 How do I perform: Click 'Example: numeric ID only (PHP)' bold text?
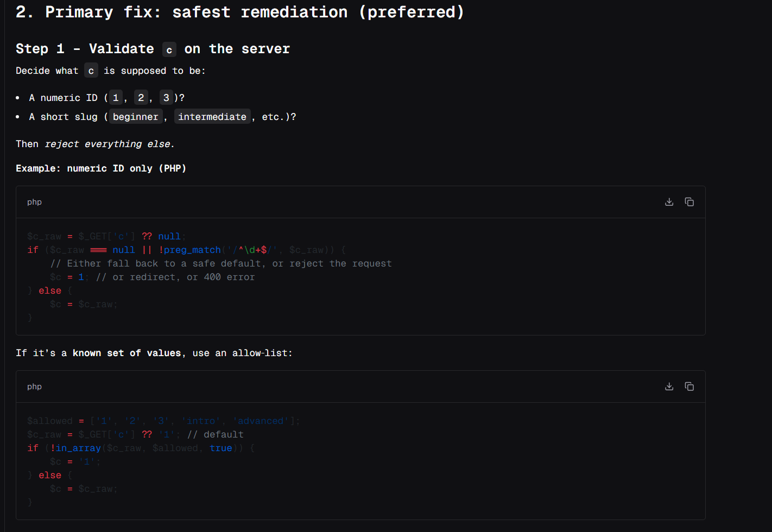[101, 168]
